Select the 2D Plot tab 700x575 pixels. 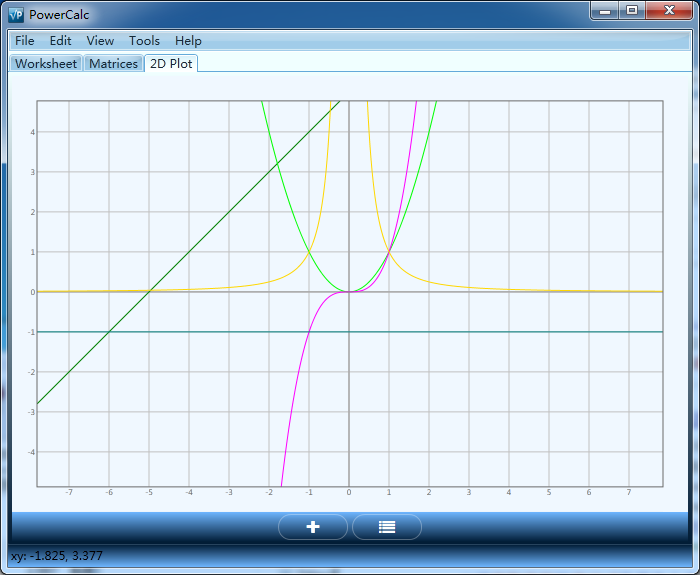pyautogui.click(x=172, y=64)
